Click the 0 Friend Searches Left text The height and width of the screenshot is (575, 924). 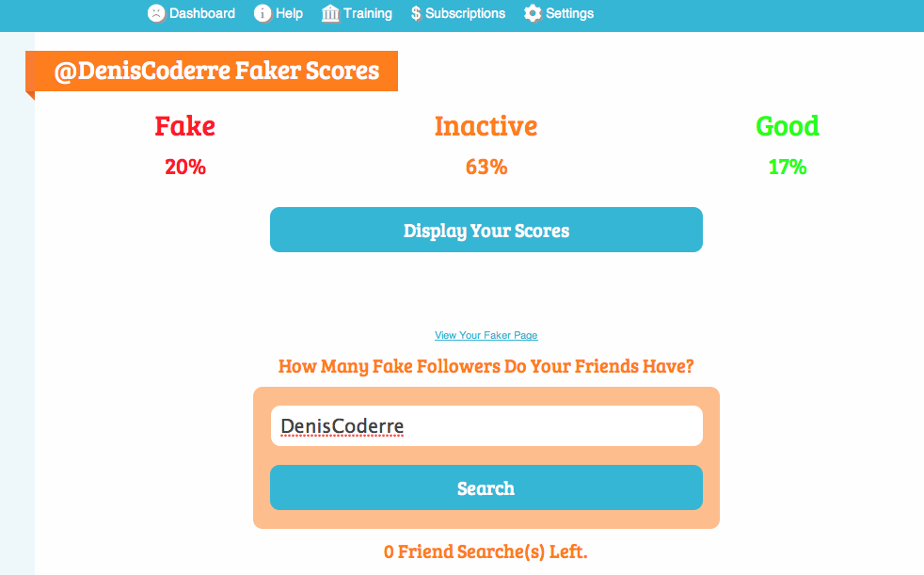click(x=486, y=551)
